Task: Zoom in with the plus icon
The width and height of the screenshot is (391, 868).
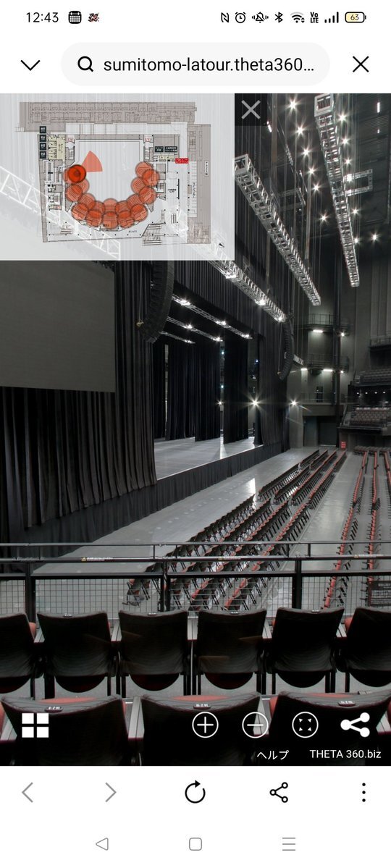Action: 205,725
